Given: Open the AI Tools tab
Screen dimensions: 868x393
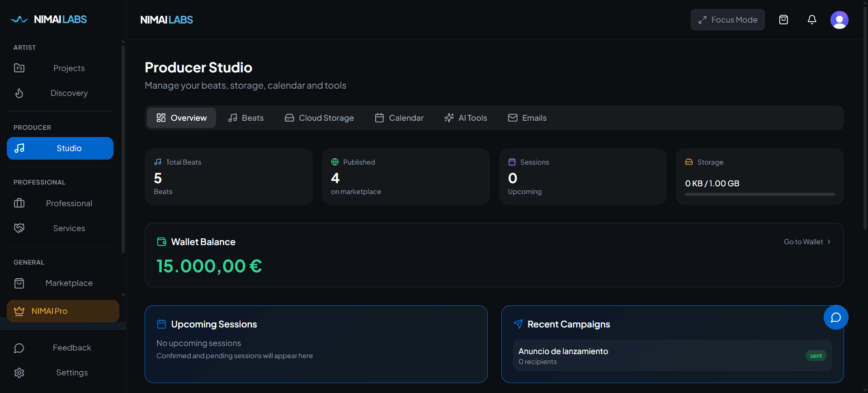Looking at the screenshot, I should point(466,118).
